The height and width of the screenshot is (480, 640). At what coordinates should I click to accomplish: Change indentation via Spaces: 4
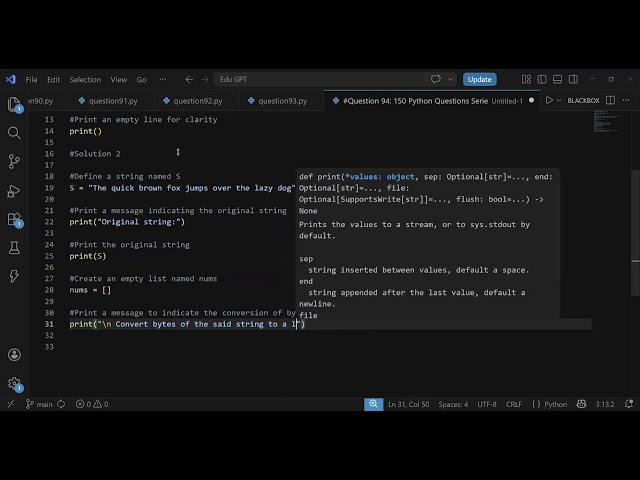(x=453, y=404)
